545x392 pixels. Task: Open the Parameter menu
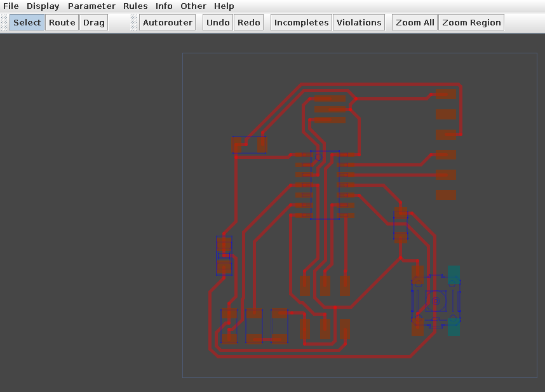tap(91, 6)
